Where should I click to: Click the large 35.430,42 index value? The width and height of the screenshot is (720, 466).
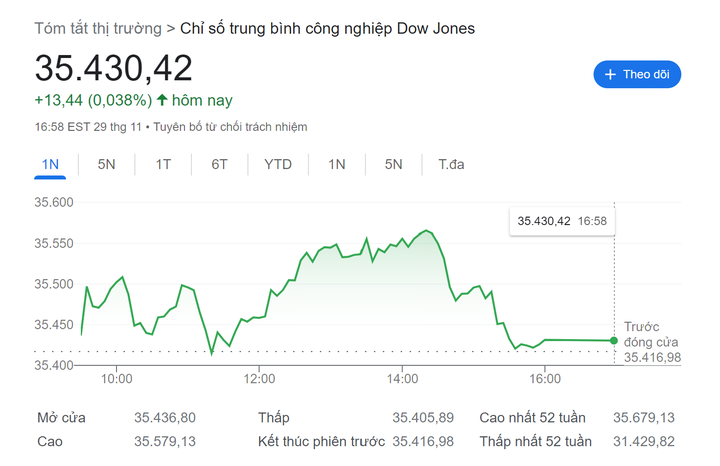point(114,67)
